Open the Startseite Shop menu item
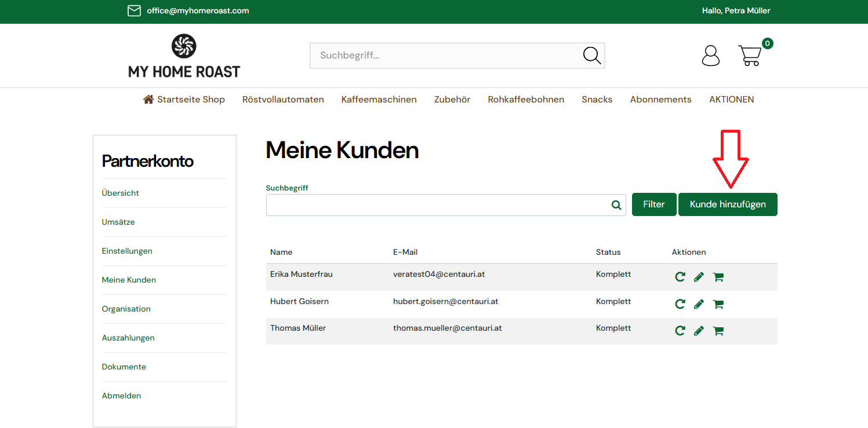868x428 pixels. point(184,100)
